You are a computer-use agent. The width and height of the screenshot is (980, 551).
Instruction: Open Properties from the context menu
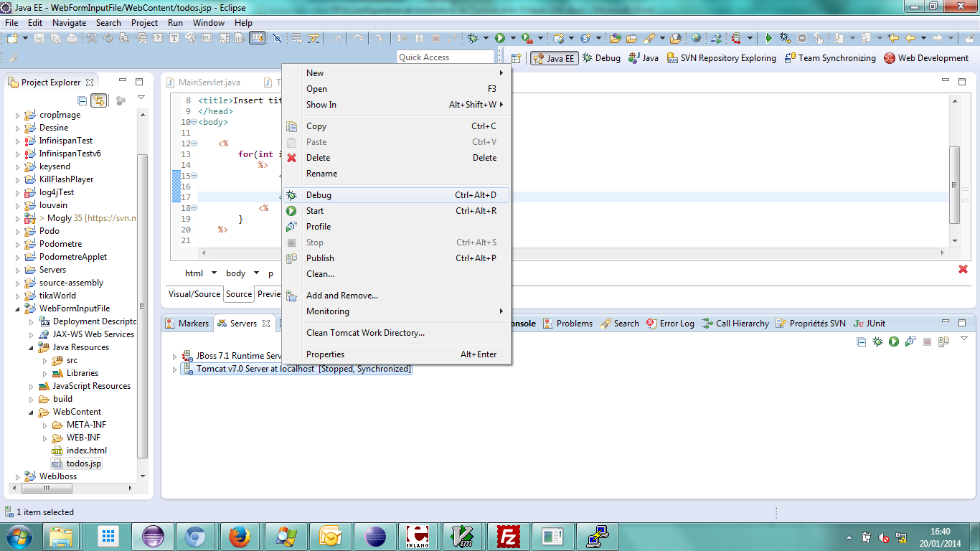click(x=396, y=354)
